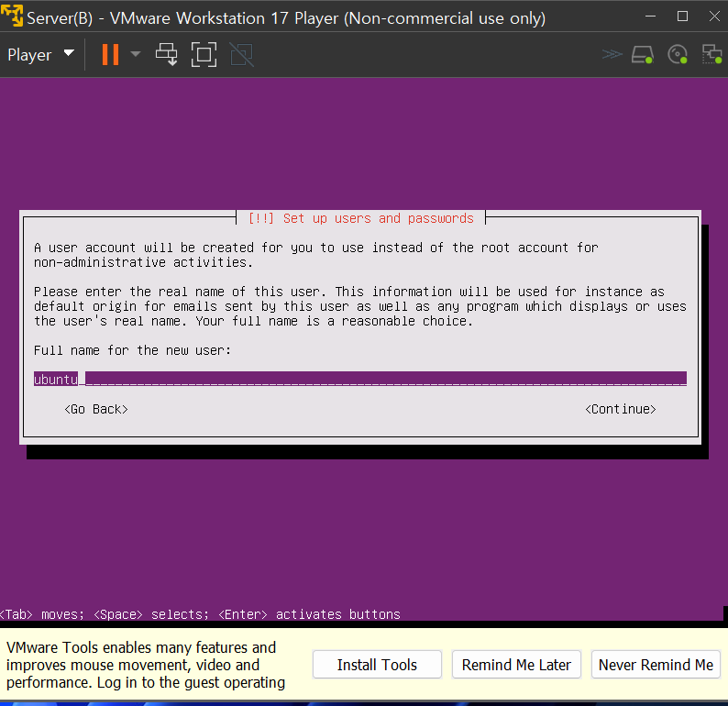Click Never Remind Me
This screenshot has height=706, width=728.
(x=656, y=664)
